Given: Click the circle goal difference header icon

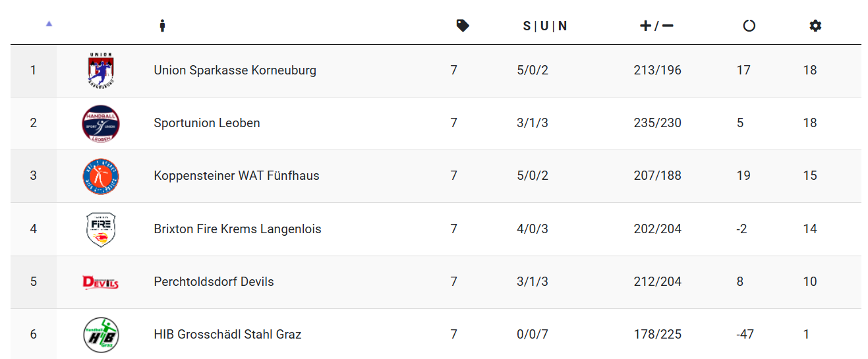Looking at the screenshot, I should [x=749, y=26].
